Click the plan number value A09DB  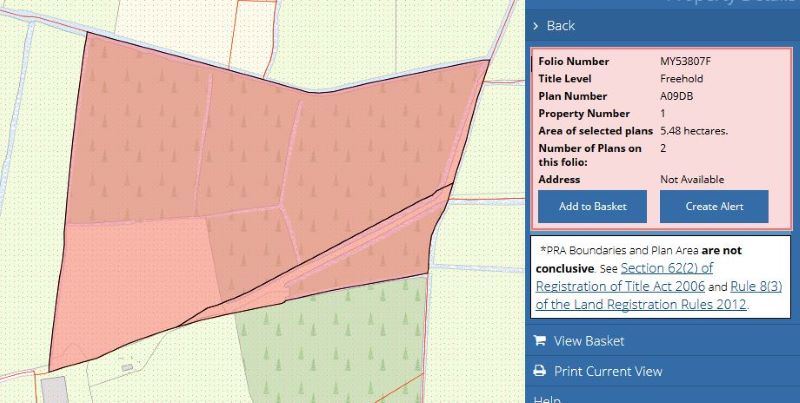676,96
